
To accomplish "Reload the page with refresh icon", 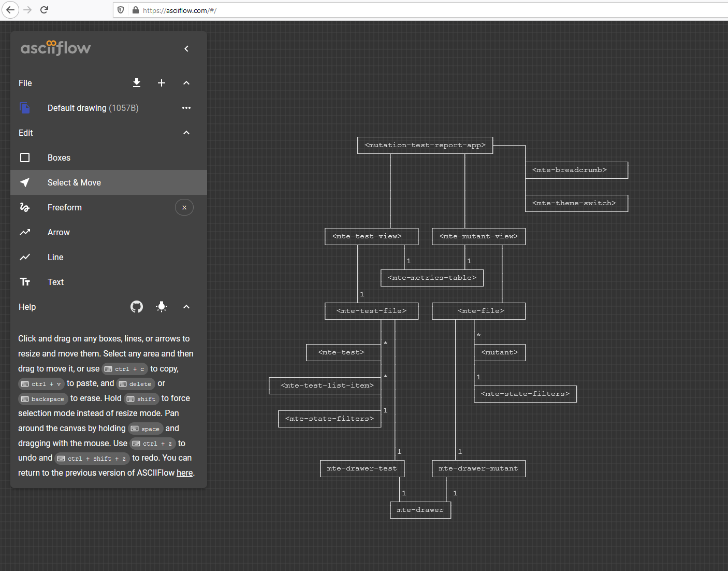I will pos(44,10).
